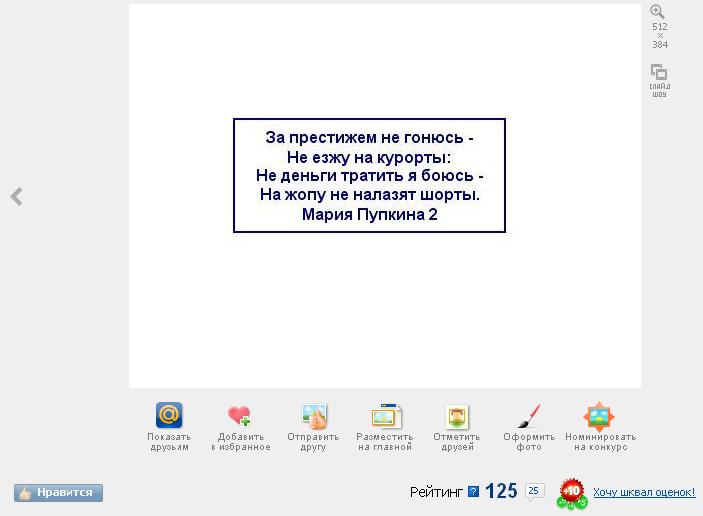Open 'Оформить фото' brush icon

pos(529,416)
